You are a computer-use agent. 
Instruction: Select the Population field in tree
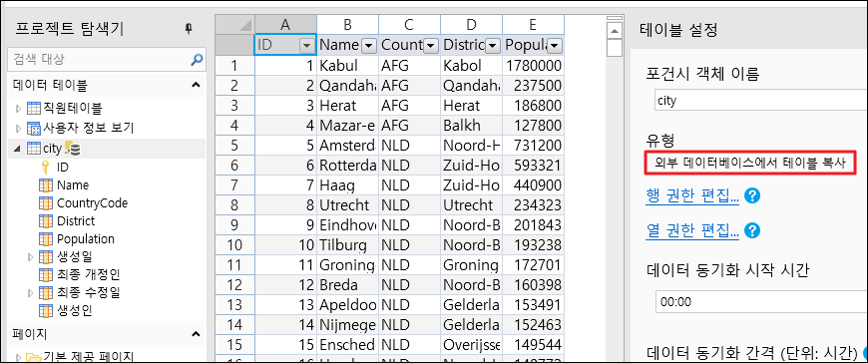[85, 239]
